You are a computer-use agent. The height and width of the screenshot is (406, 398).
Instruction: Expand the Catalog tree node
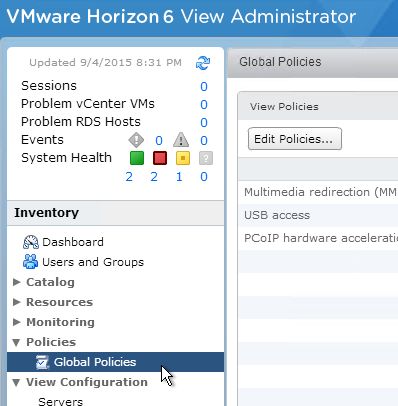pyautogui.click(x=16, y=282)
